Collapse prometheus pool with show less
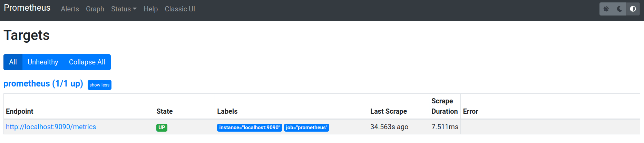The width and height of the screenshot is (644, 143). (x=99, y=85)
